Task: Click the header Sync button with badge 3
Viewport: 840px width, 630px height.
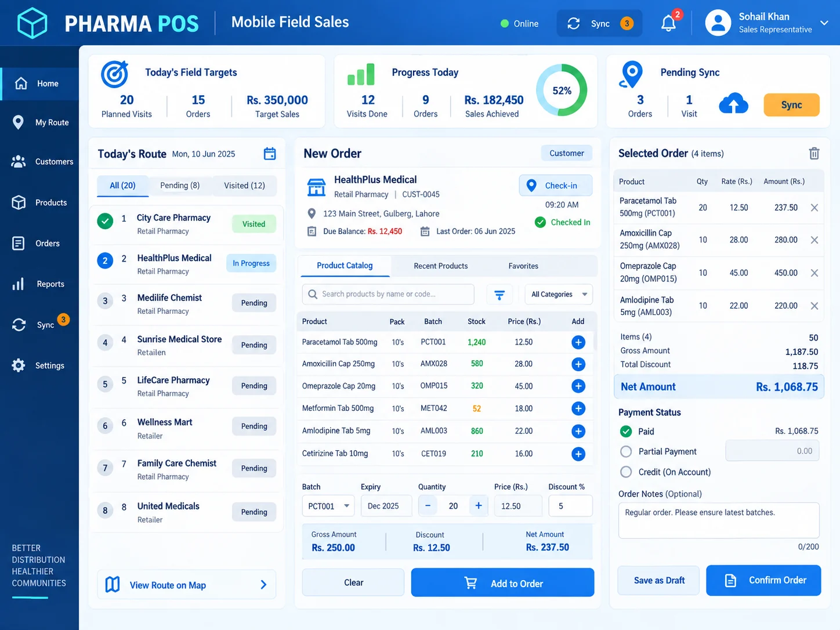Action: [600, 23]
